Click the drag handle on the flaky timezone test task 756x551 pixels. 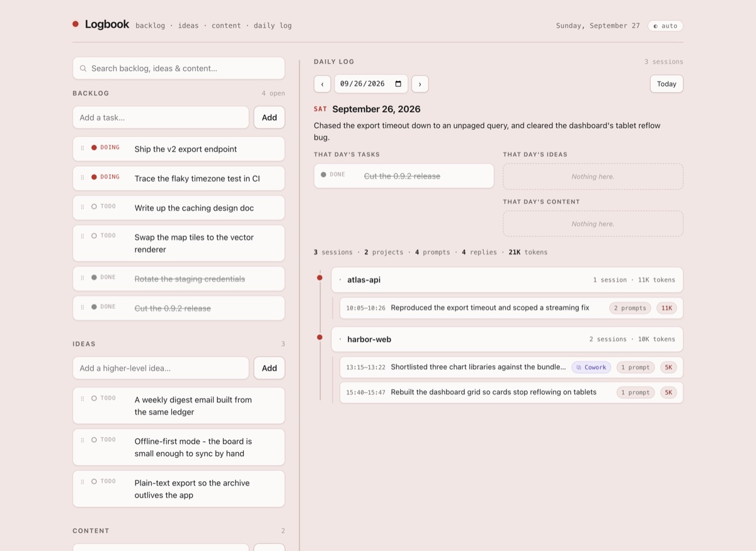pyautogui.click(x=83, y=178)
